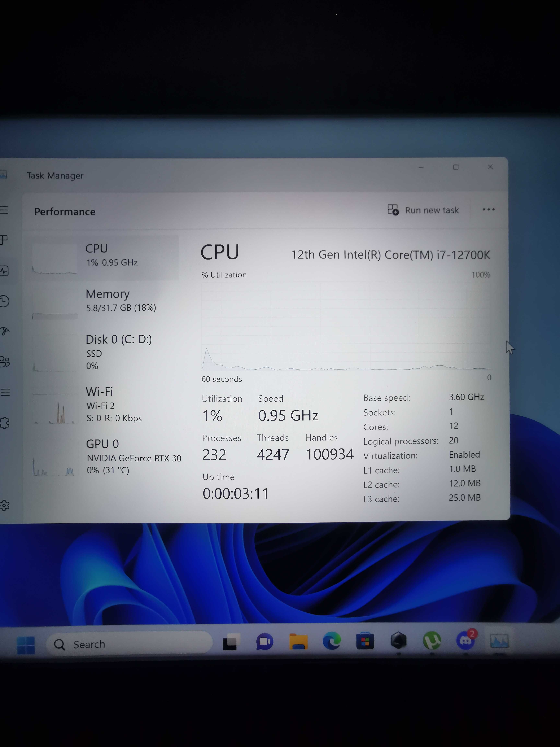The width and height of the screenshot is (560, 747).
Task: Click the Logical processors value 20
Action: pyautogui.click(x=453, y=440)
